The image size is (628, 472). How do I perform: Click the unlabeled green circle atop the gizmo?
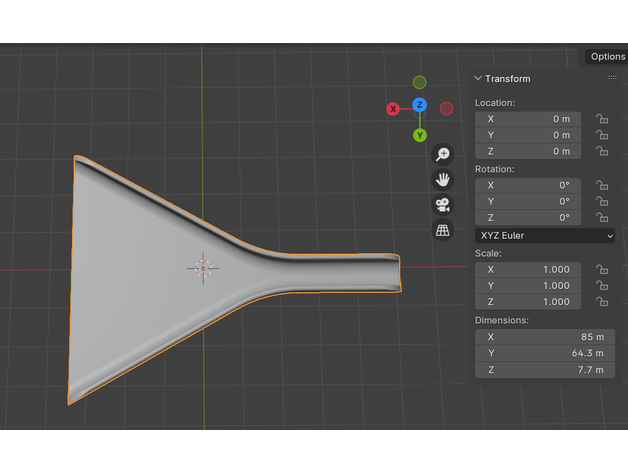(x=420, y=82)
